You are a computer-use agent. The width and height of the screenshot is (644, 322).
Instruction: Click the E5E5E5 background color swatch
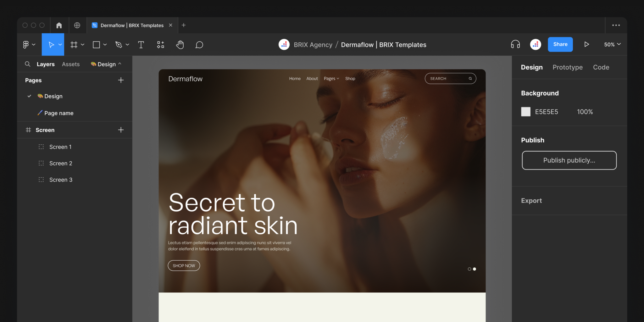[x=526, y=112]
